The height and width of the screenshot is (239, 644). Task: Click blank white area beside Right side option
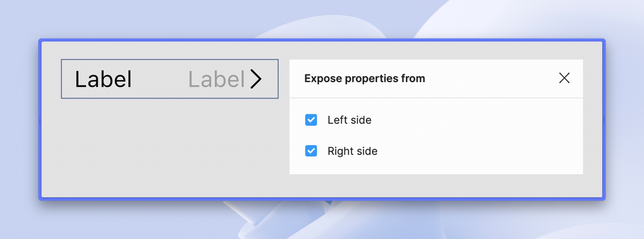(x=475, y=151)
